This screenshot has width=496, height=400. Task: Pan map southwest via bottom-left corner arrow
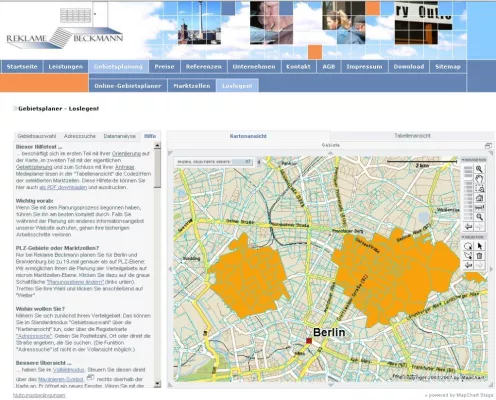click(x=170, y=385)
